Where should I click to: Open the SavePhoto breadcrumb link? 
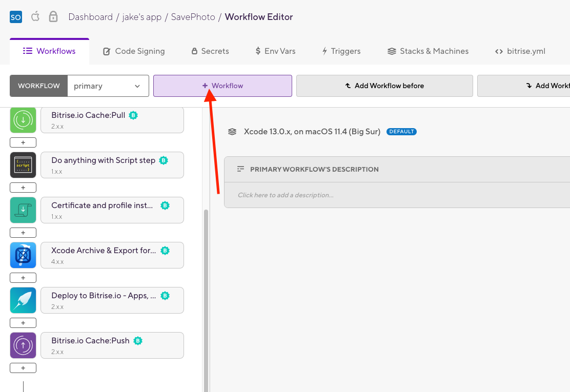[x=193, y=17]
